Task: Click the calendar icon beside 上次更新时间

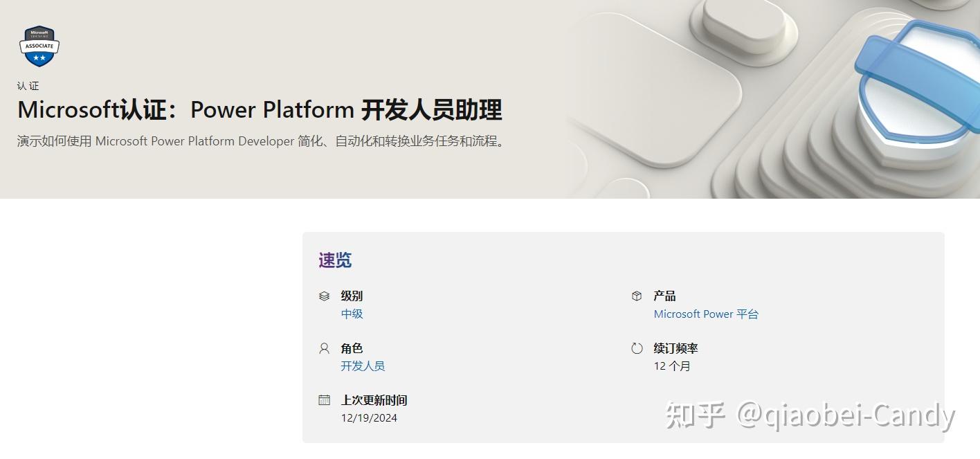Action: (324, 400)
